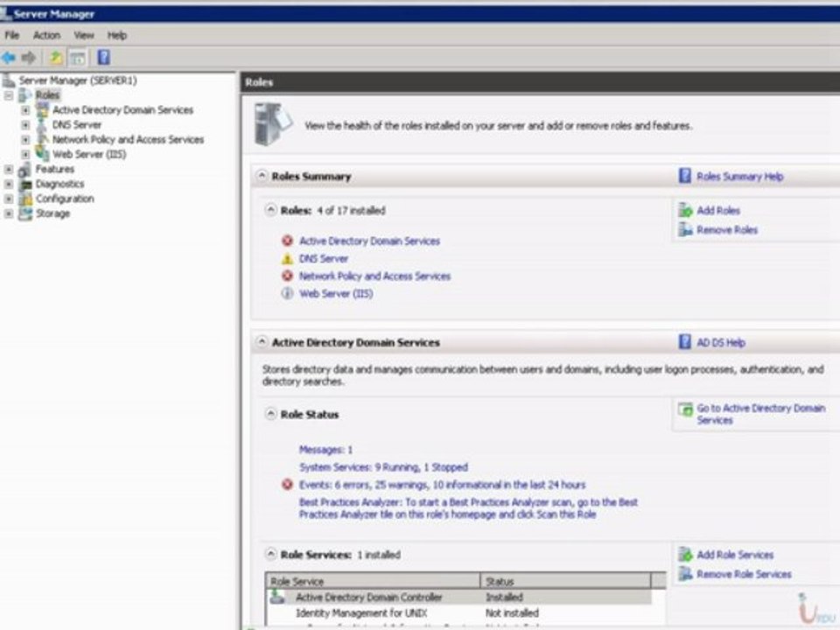Viewport: 840px width, 630px height.
Task: Expand Active Directory Domain Services tree node
Action: coord(25,110)
